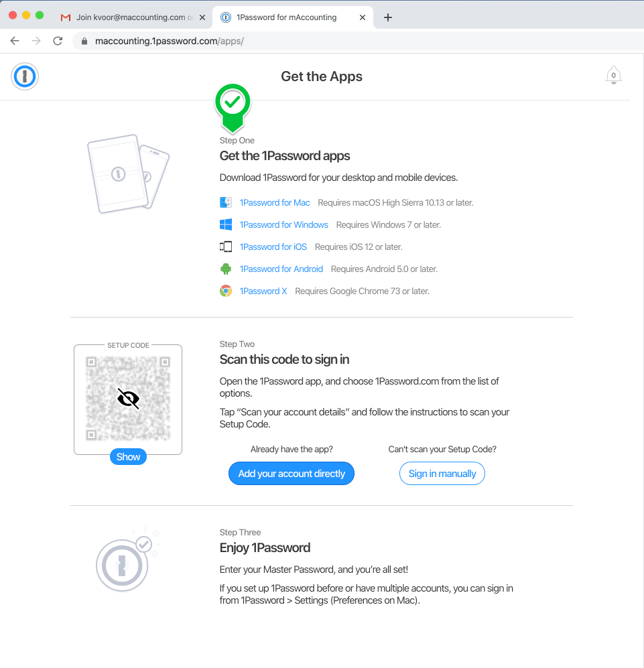This screenshot has width=644, height=668.
Task: Open a new tab with the plus button
Action: (387, 17)
